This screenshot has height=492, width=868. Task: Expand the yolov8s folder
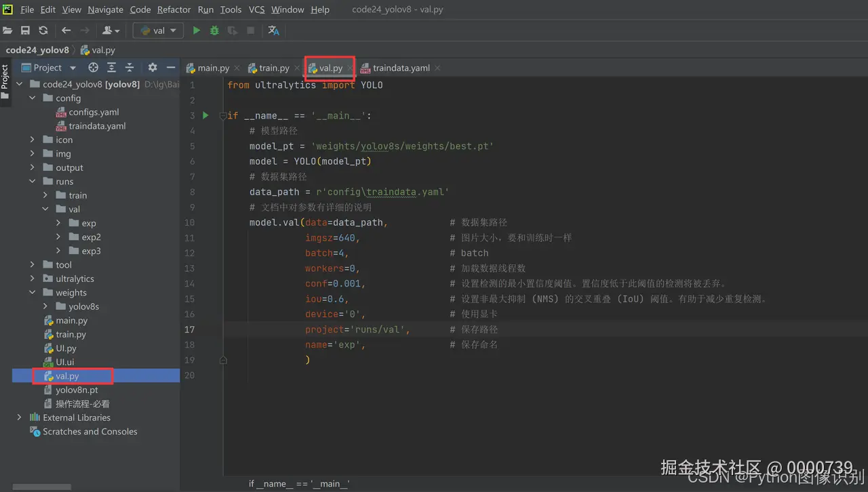pyautogui.click(x=45, y=306)
